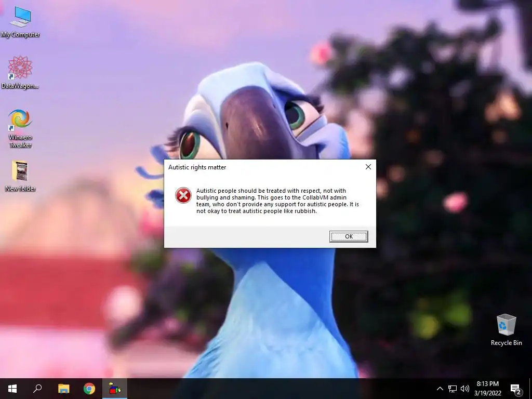
Task: Open the My Computer desktop icon
Action: pos(20,22)
